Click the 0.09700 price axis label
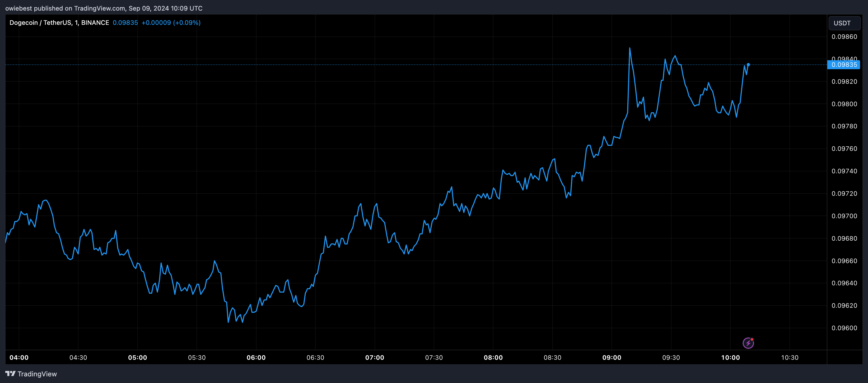The image size is (868, 383). 844,216
